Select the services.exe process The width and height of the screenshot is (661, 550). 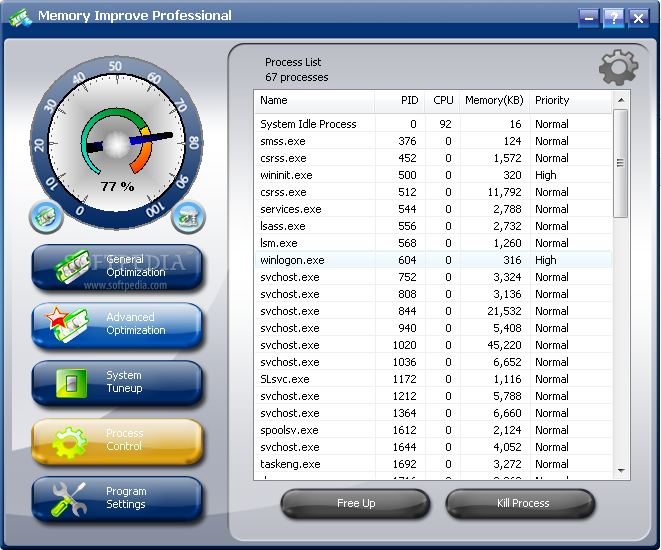tap(433, 209)
